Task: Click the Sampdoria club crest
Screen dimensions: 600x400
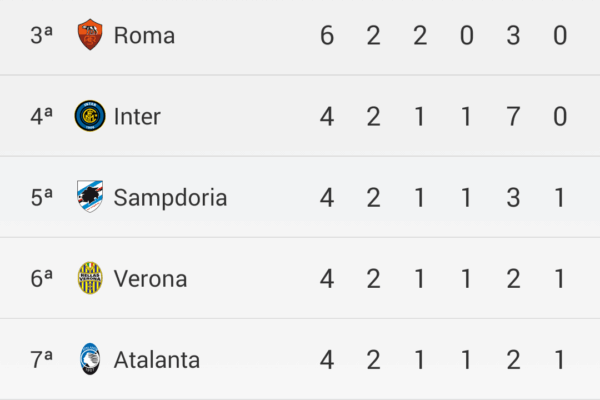Action: point(90,197)
